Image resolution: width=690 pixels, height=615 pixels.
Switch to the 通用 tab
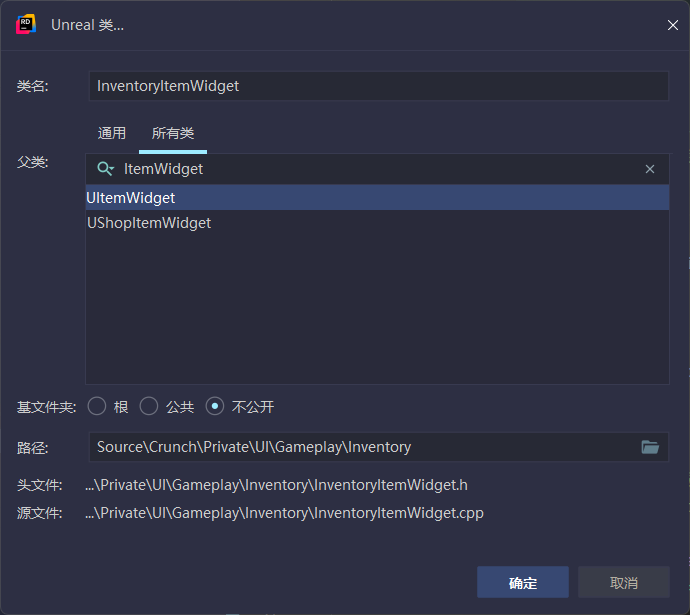(112, 133)
